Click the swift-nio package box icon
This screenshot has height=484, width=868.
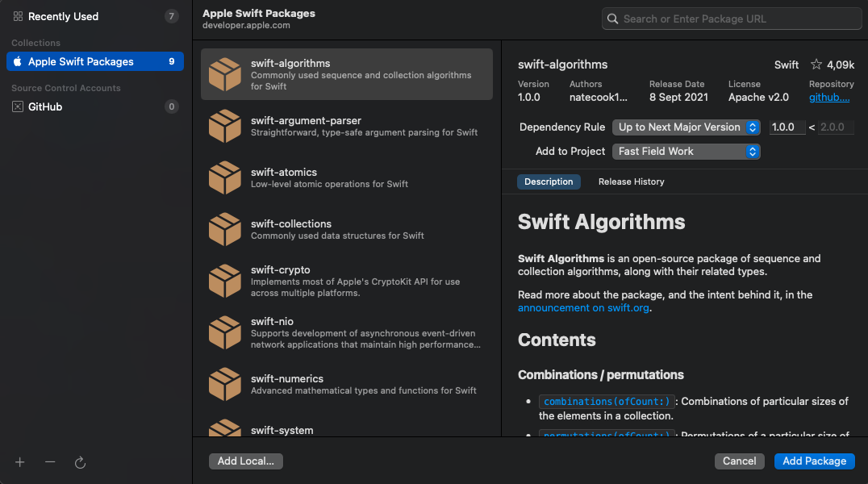point(225,332)
